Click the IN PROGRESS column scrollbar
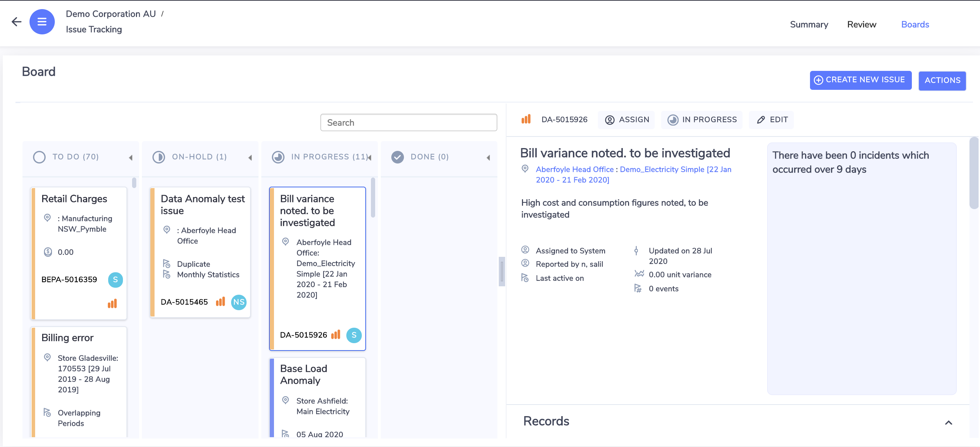Image resolution: width=980 pixels, height=447 pixels. coord(373,197)
